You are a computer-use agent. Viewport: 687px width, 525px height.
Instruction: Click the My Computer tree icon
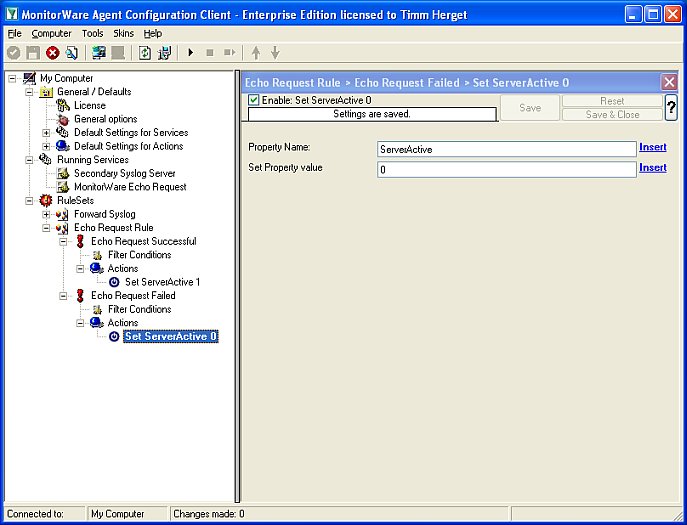(29, 78)
